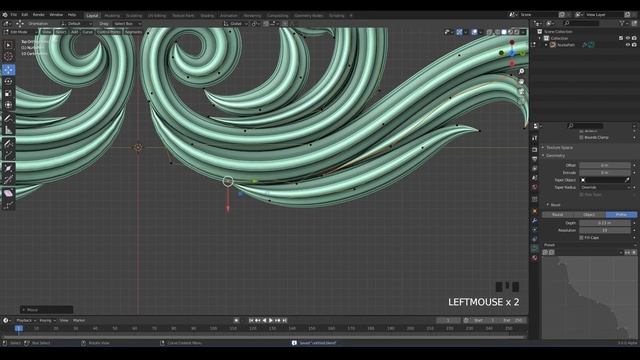Screen dimensions: 640x360
Task: Switch to the Modeling workspace tab
Action: (112, 16)
